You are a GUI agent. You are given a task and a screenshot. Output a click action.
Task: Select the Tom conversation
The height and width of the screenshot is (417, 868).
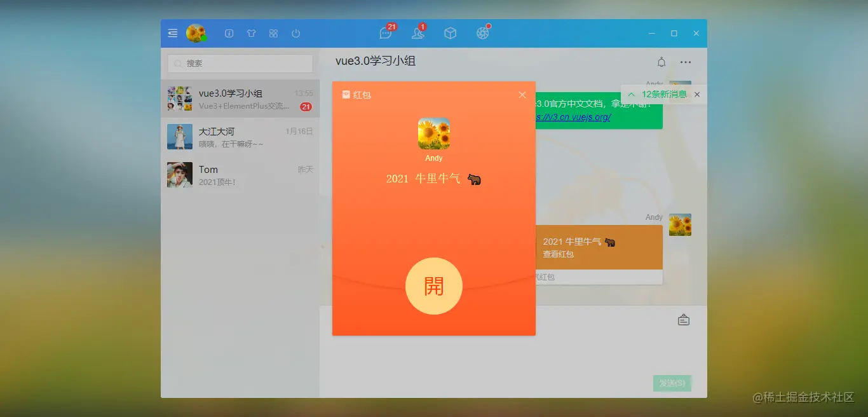point(240,175)
